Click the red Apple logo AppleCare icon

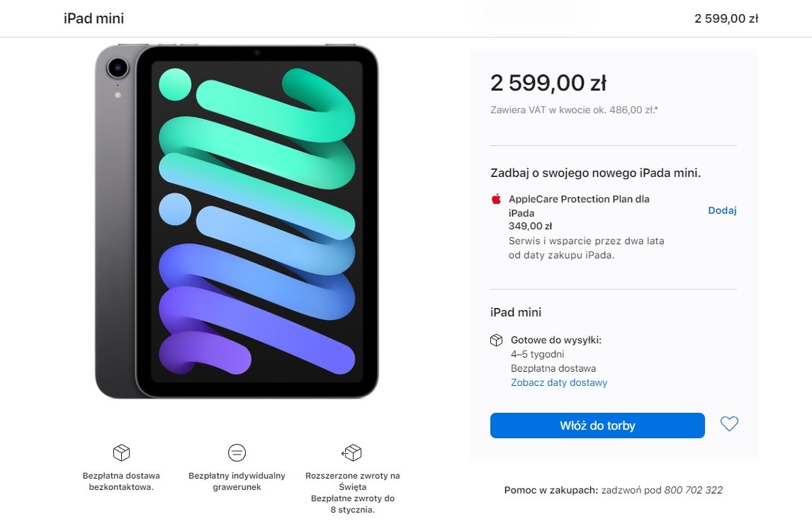(x=496, y=199)
